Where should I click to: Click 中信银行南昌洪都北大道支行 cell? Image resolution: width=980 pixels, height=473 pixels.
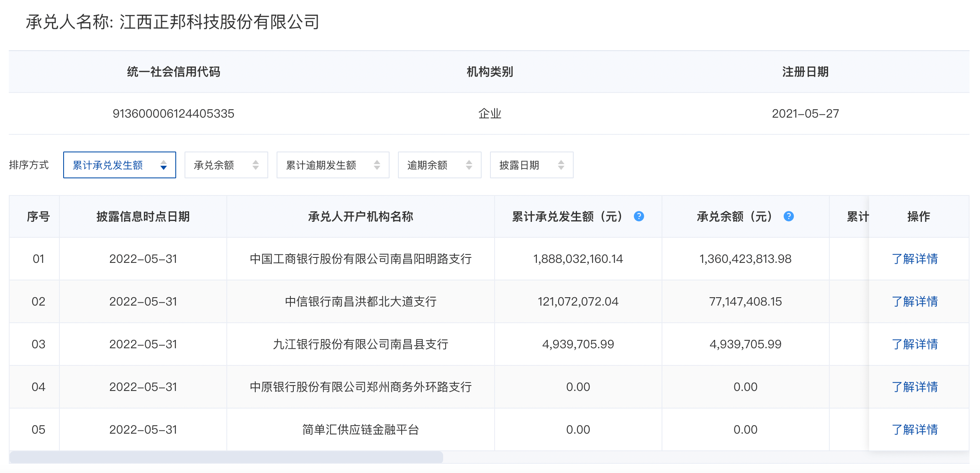361,301
